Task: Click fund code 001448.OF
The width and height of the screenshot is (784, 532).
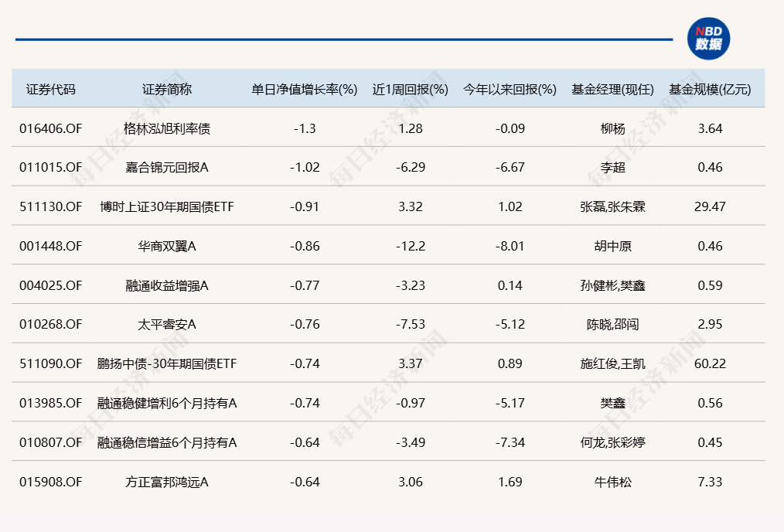Action: 50,246
